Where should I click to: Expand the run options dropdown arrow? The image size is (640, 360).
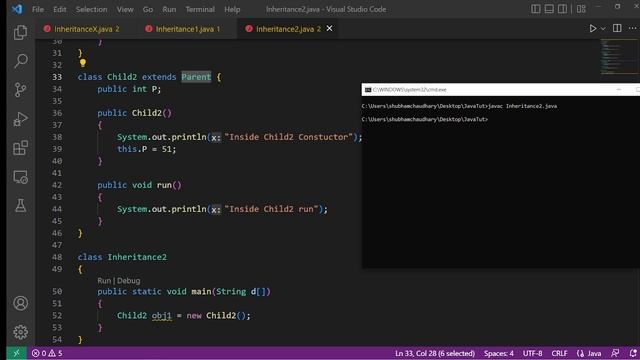click(603, 29)
